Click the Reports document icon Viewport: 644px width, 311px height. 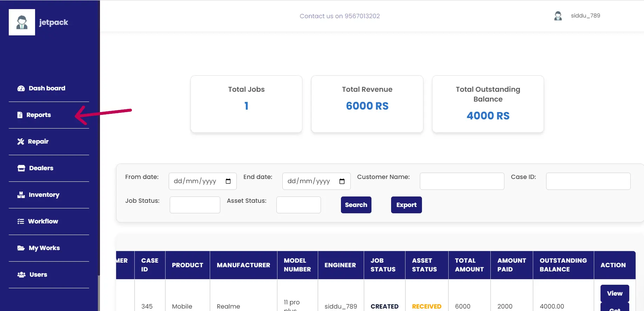[20, 115]
